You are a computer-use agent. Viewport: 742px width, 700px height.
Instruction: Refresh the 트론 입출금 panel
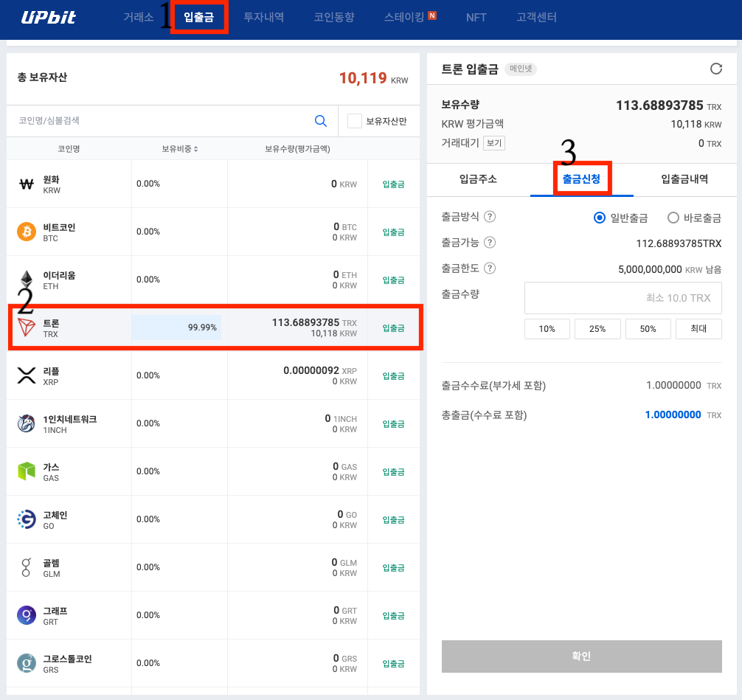click(716, 69)
